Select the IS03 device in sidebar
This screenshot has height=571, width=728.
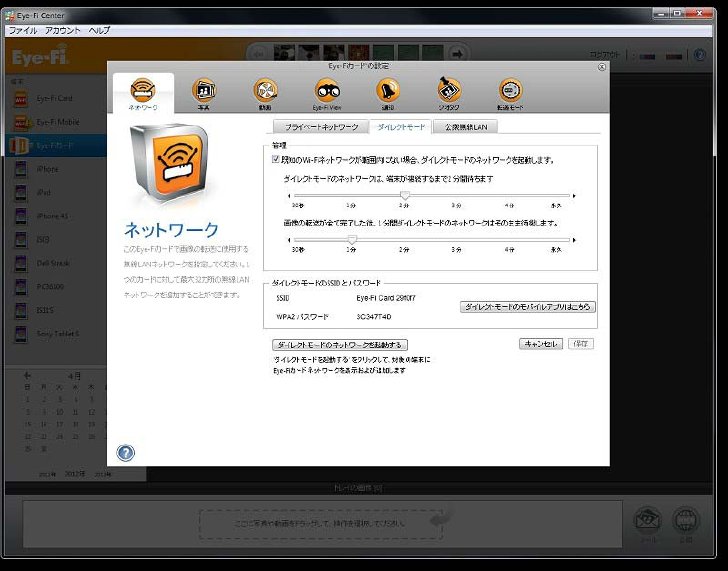(56, 240)
